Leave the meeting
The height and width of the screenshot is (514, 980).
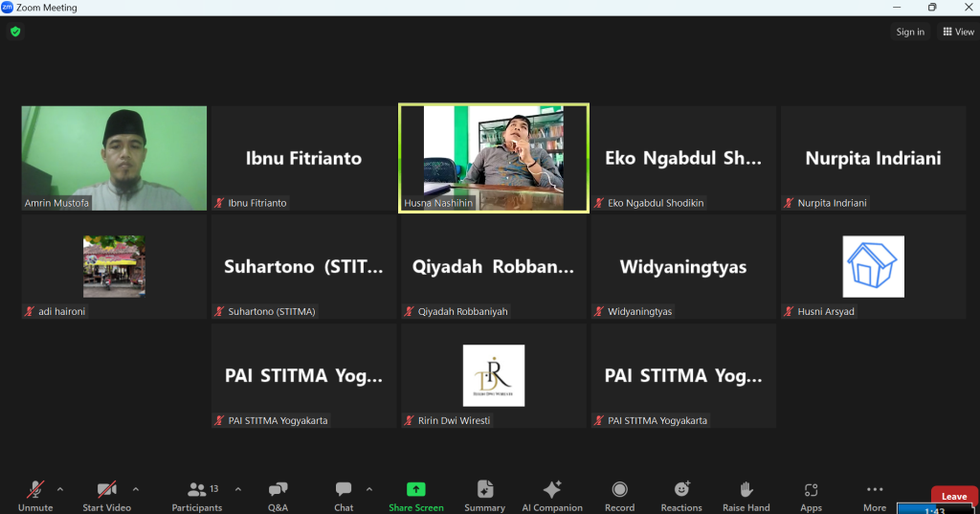click(x=953, y=496)
